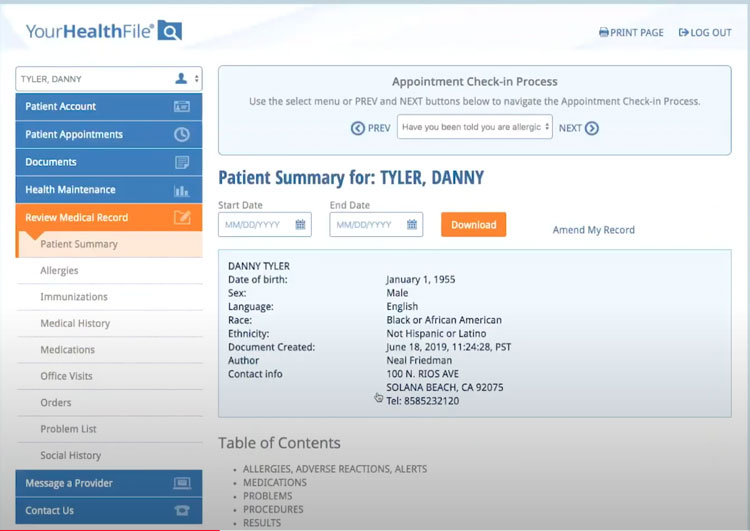Open the patient selector dropdown for TYLER, DANNY
Viewport: 750px width, 531px height.
click(108, 79)
